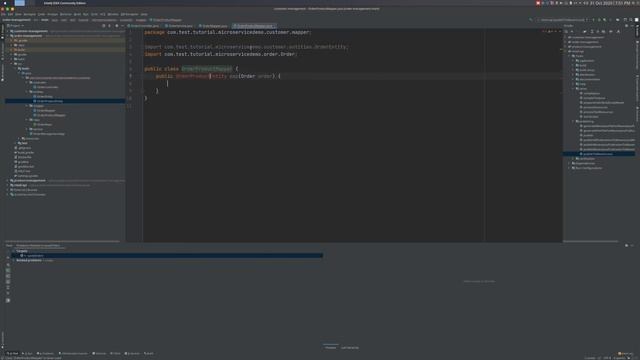This screenshot has height=360, width=640.
Task: Reload all Gradle projects in Gradle panel
Action: (566, 31)
